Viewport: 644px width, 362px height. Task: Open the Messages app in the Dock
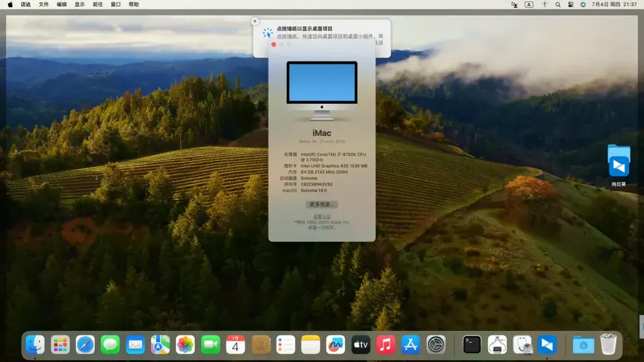point(110,344)
